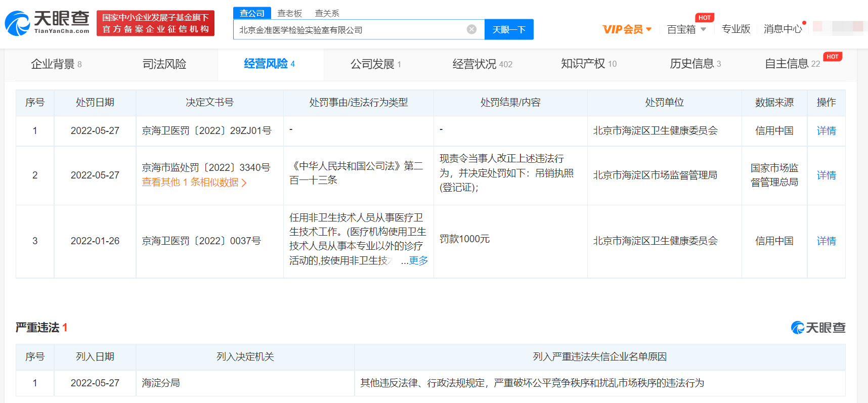The height and width of the screenshot is (403, 868).
Task: Switch to 查关系 search tab
Action: [x=327, y=13]
